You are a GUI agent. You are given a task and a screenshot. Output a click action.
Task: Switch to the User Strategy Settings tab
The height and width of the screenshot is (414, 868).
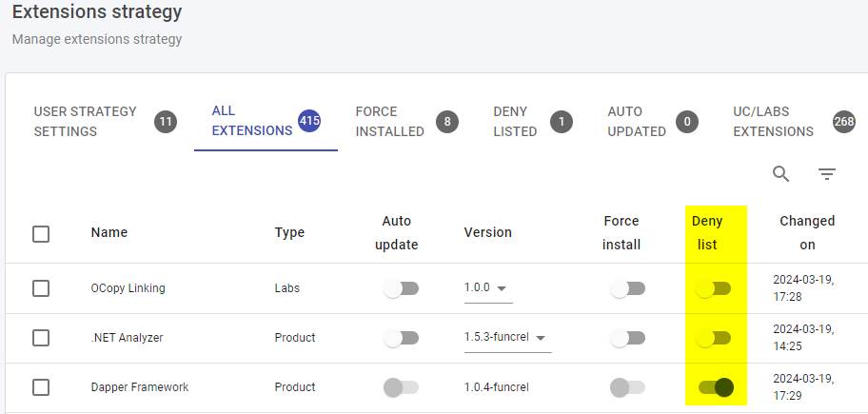pos(86,122)
